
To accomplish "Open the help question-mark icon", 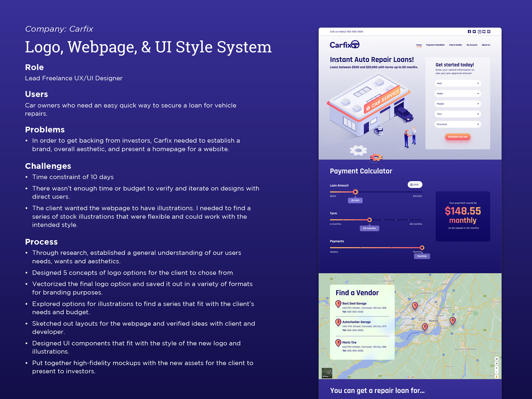I will tap(479, 32).
